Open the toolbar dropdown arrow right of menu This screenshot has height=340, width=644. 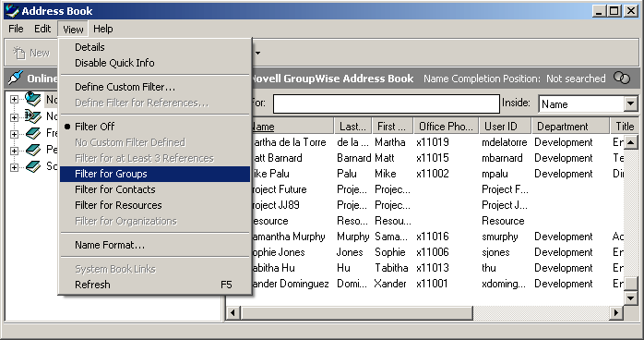pos(258,53)
